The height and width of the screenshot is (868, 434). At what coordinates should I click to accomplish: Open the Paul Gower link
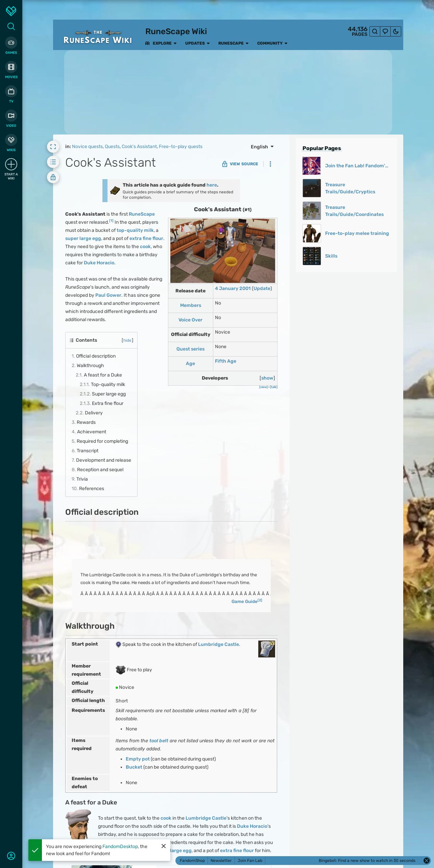pyautogui.click(x=108, y=295)
